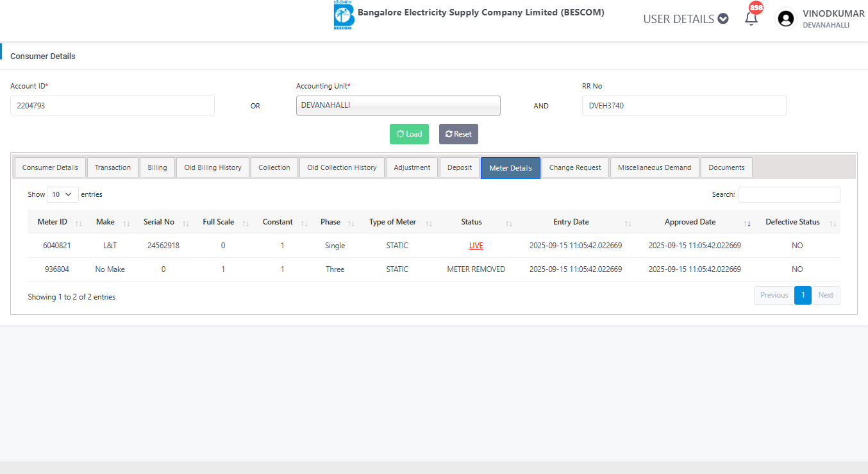Click the Next pagination button
The image size is (868, 474).
[x=826, y=295]
